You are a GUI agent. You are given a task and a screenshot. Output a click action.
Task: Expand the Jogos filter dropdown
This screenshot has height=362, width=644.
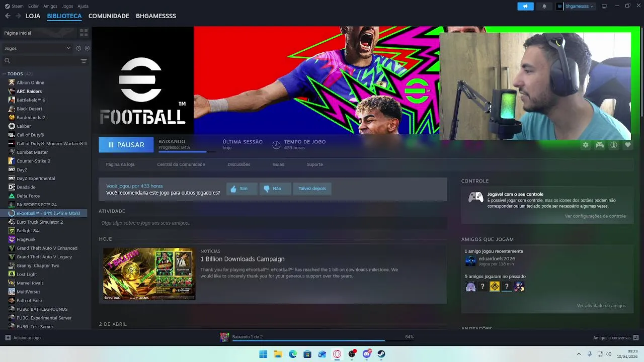pos(37,48)
